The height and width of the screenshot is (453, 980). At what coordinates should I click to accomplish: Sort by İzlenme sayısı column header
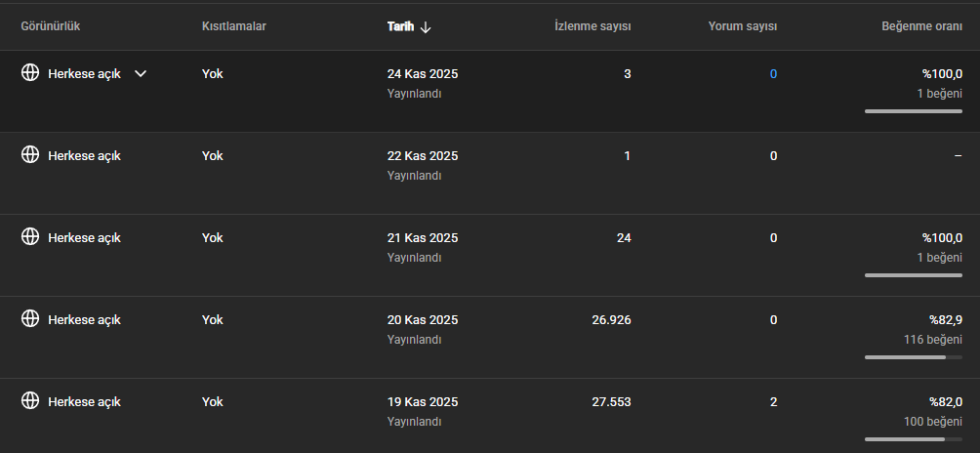[x=592, y=26]
